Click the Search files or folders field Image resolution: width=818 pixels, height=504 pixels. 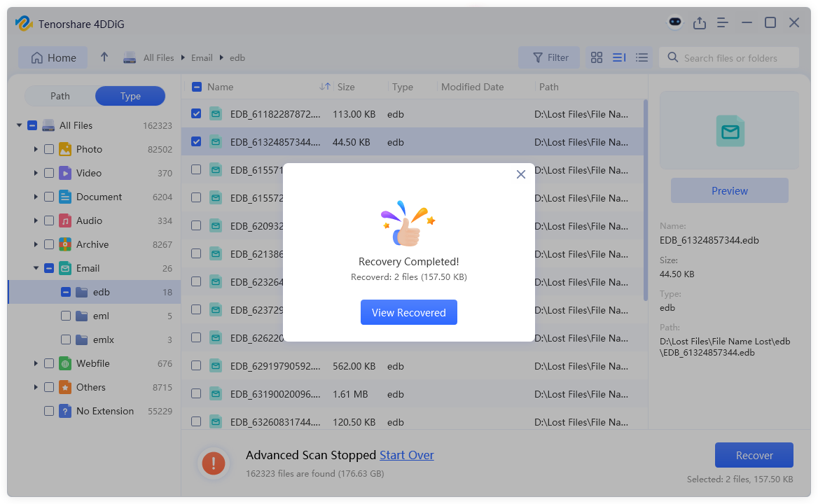(729, 58)
